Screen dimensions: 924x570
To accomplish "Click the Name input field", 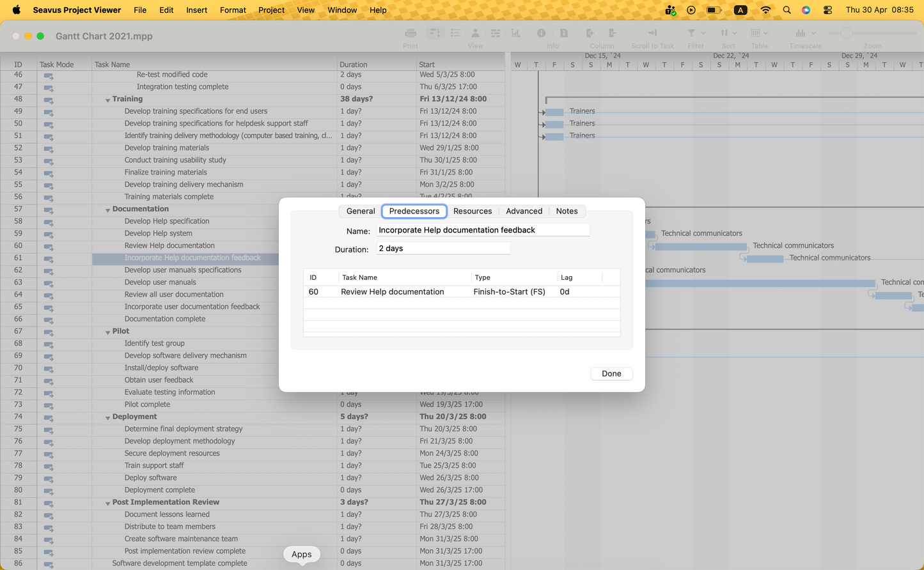I will click(x=483, y=230).
